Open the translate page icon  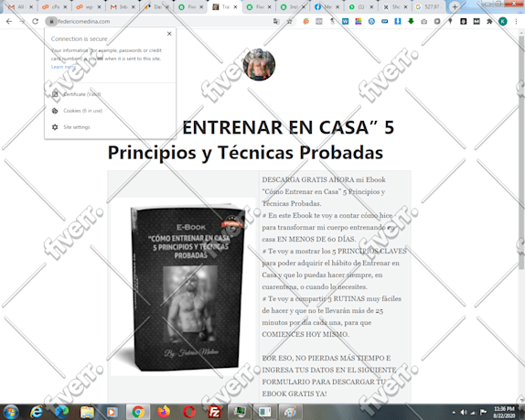coord(276,21)
